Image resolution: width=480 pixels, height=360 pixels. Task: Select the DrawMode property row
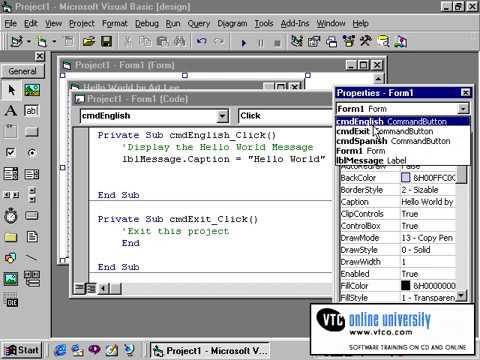398,238
